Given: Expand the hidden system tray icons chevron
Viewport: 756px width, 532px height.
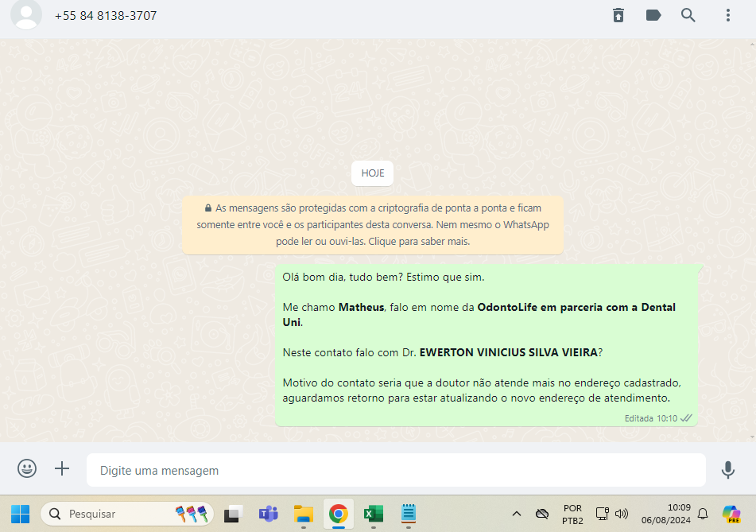Looking at the screenshot, I should tap(517, 515).
